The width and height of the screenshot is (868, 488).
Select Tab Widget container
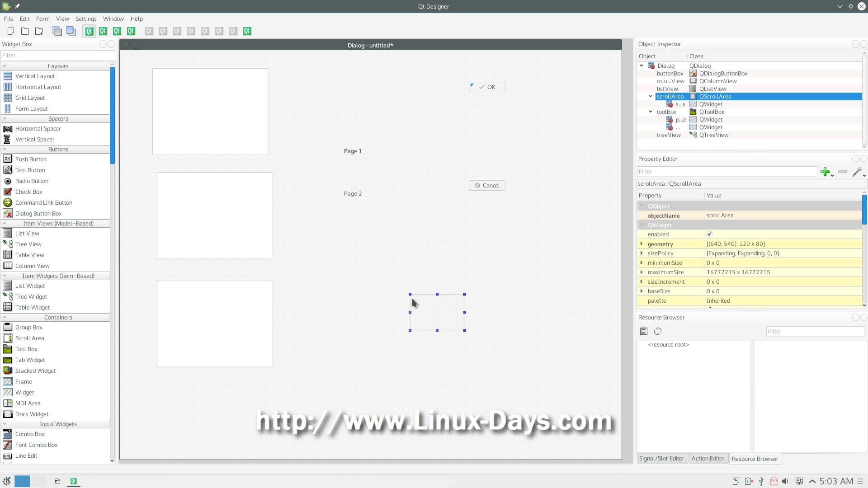coord(30,360)
